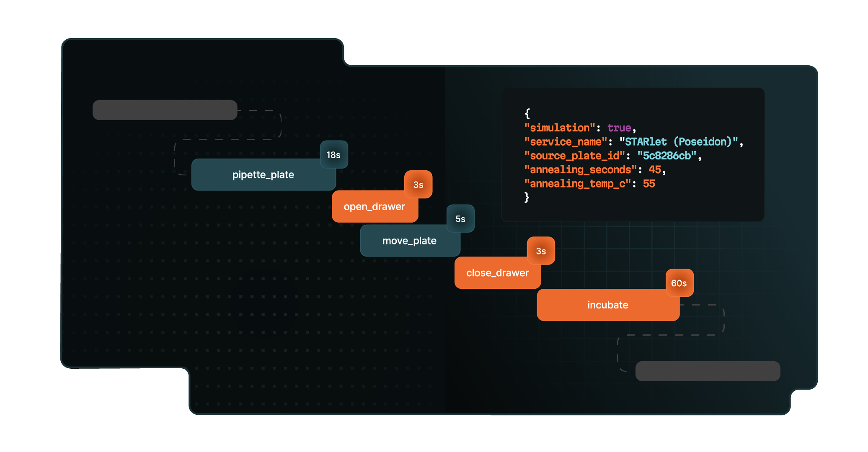868x452 pixels.
Task: Select the incubate task block
Action: tap(607, 305)
